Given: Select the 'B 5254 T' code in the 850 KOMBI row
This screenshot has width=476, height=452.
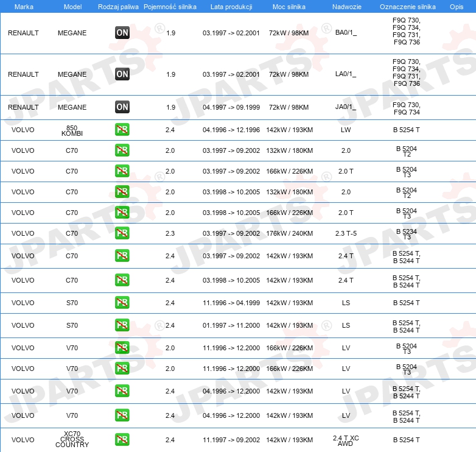Looking at the screenshot, I should (x=407, y=130).
